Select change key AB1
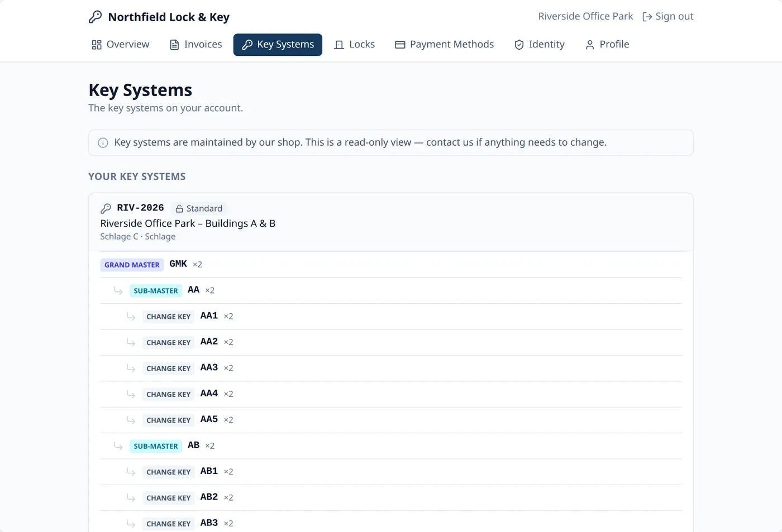 [209, 471]
